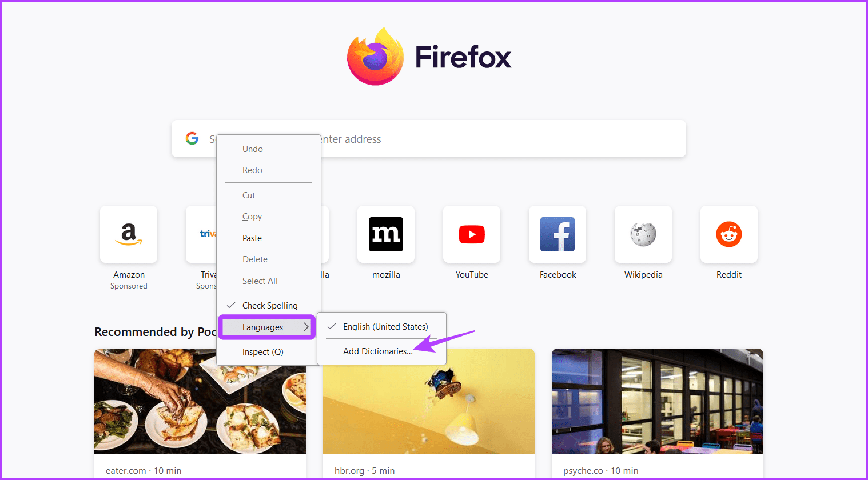Click the search or enter address field
Image resolution: width=868 pixels, height=480 pixels.
[x=429, y=139]
